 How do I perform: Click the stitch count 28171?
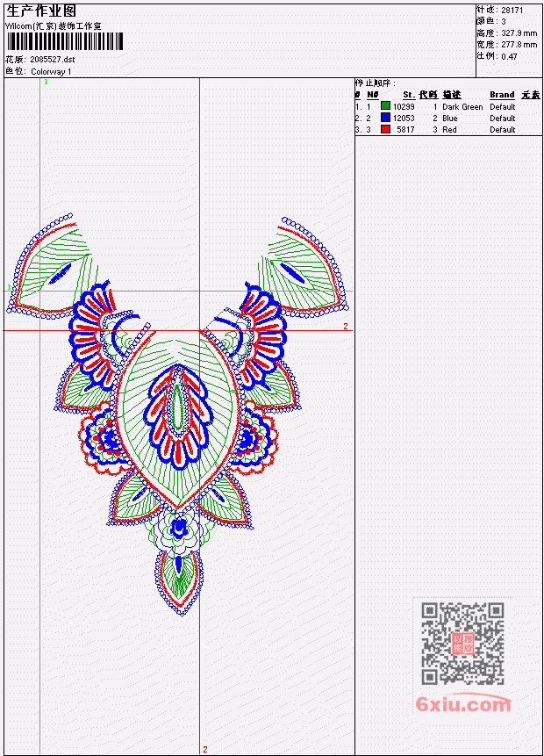tap(512, 11)
